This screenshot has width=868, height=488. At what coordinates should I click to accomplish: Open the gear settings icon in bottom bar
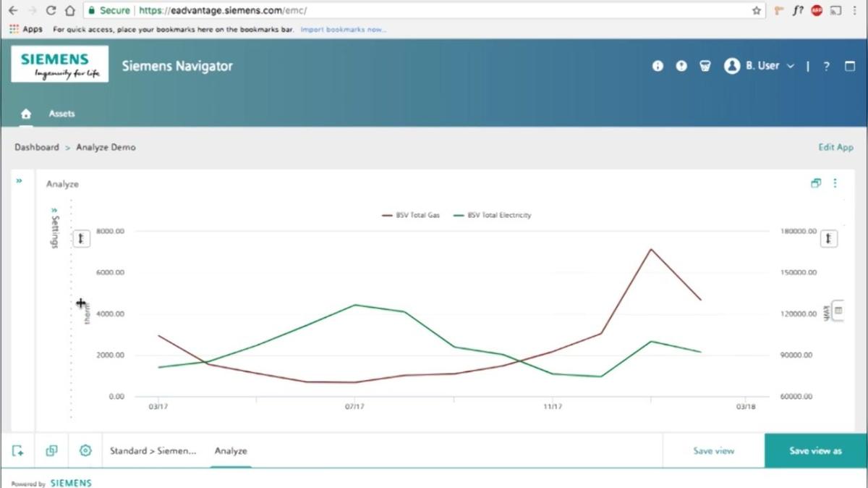click(x=85, y=451)
